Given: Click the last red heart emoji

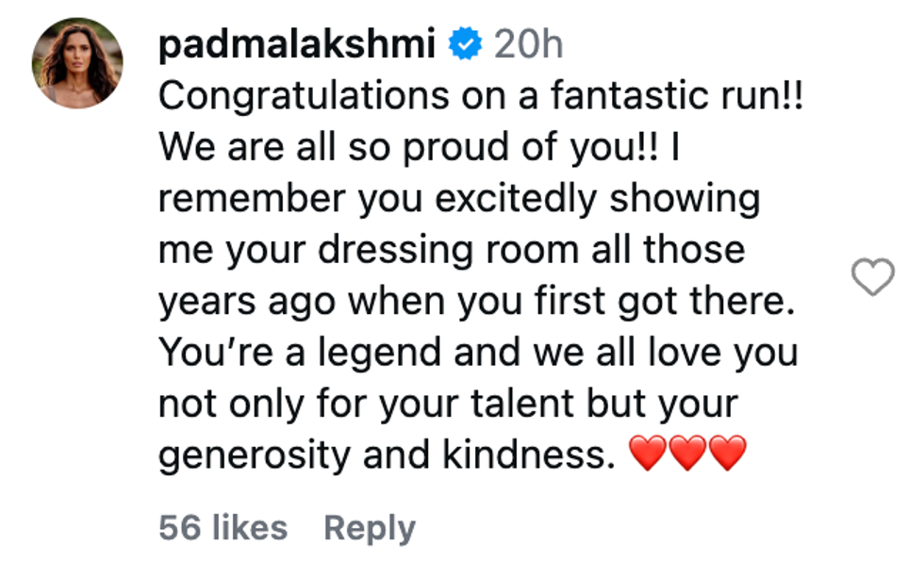Looking at the screenshot, I should [x=727, y=455].
